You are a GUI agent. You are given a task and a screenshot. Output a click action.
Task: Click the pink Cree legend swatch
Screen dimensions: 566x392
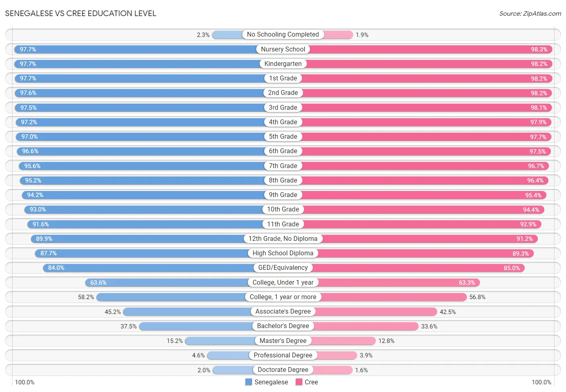(299, 382)
